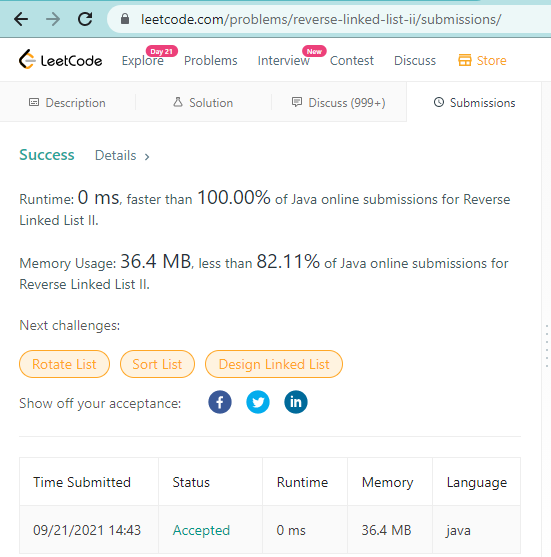The image size is (551, 557).
Task: Expand Details chevron next to Success
Action: pyautogui.click(x=147, y=157)
